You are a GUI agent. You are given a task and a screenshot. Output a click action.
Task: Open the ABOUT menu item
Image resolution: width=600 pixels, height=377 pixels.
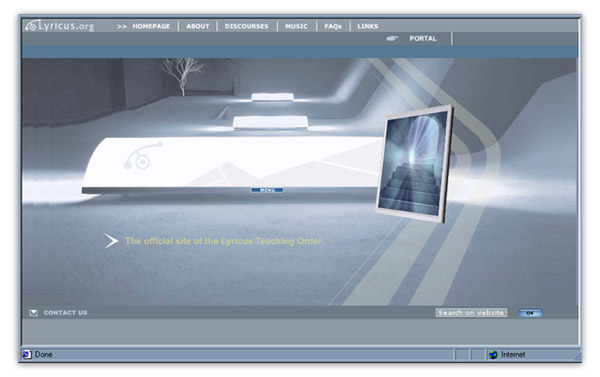198,26
